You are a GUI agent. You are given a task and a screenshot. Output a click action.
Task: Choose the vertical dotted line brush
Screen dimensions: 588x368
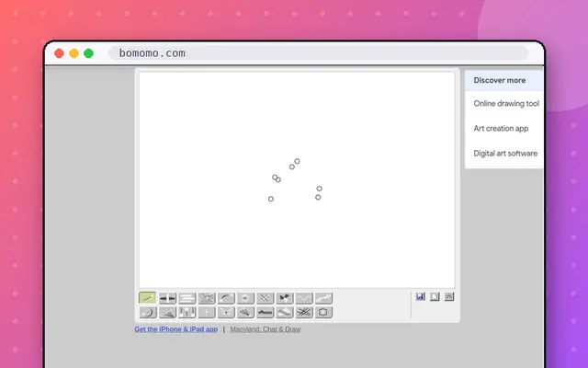click(207, 312)
